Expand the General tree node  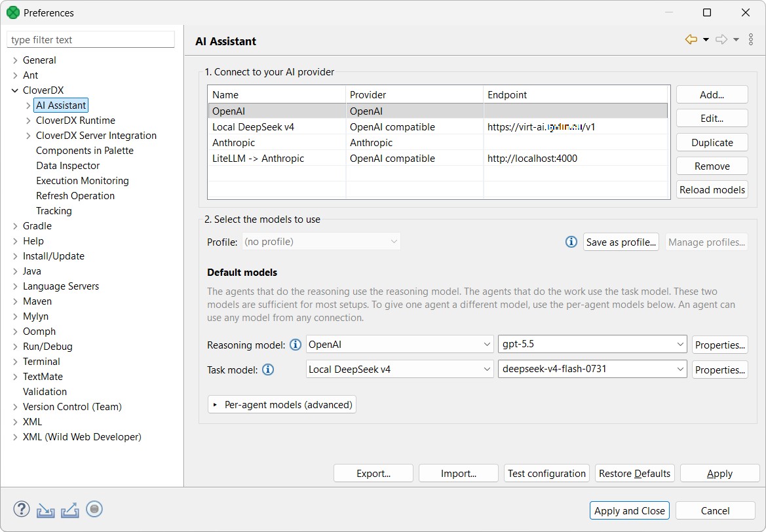(15, 60)
